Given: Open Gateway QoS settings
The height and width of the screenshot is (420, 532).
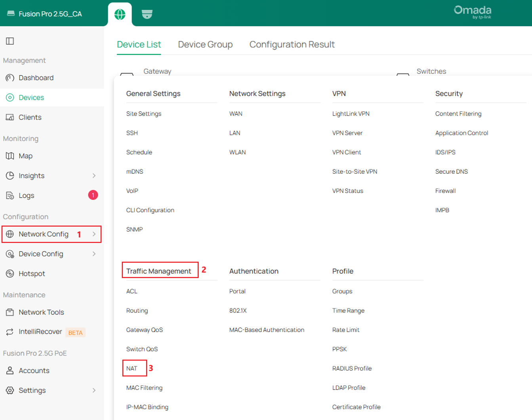Looking at the screenshot, I should tap(145, 330).
